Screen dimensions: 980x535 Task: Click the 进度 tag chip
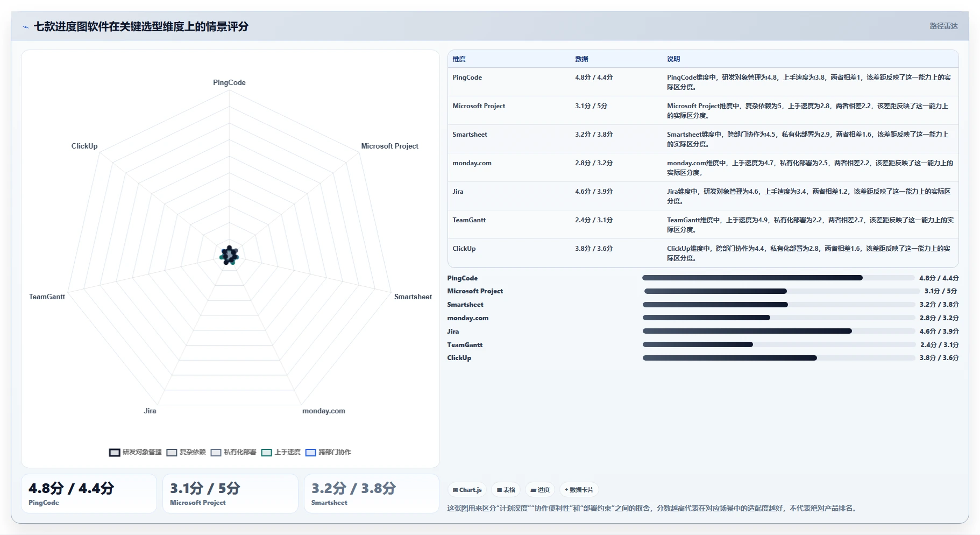tap(539, 490)
